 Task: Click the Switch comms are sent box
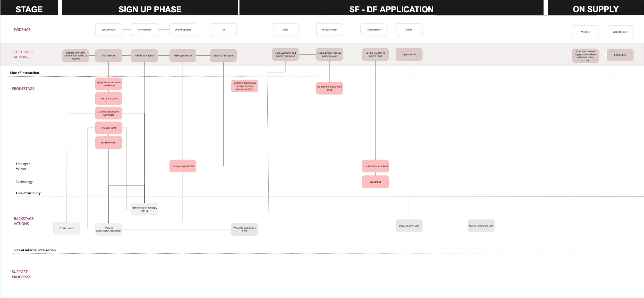481,226
